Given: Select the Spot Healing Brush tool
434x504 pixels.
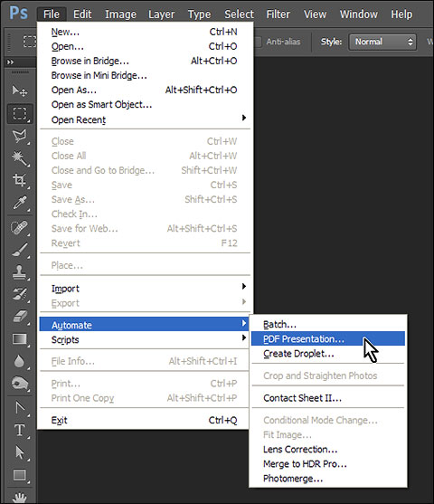Looking at the screenshot, I should coord(20,228).
